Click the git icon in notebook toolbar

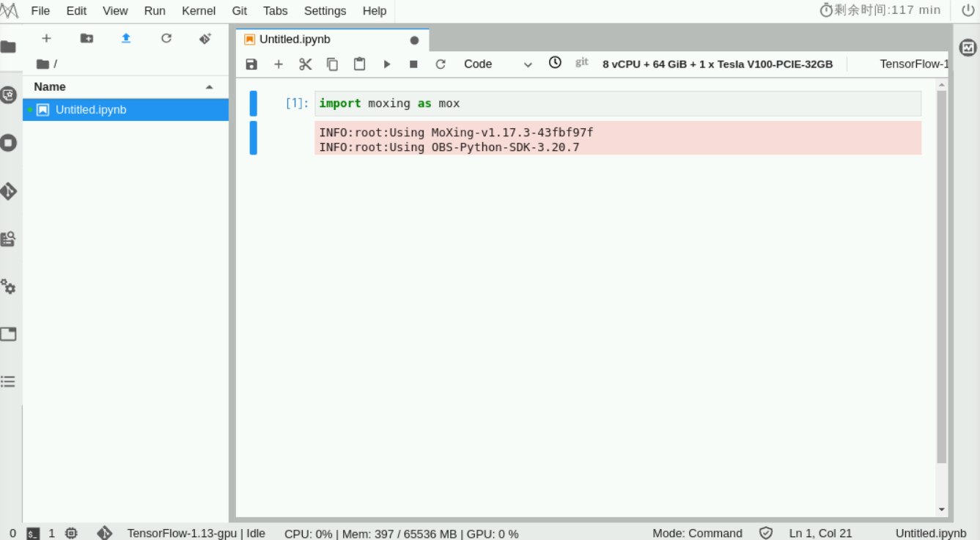tap(582, 62)
